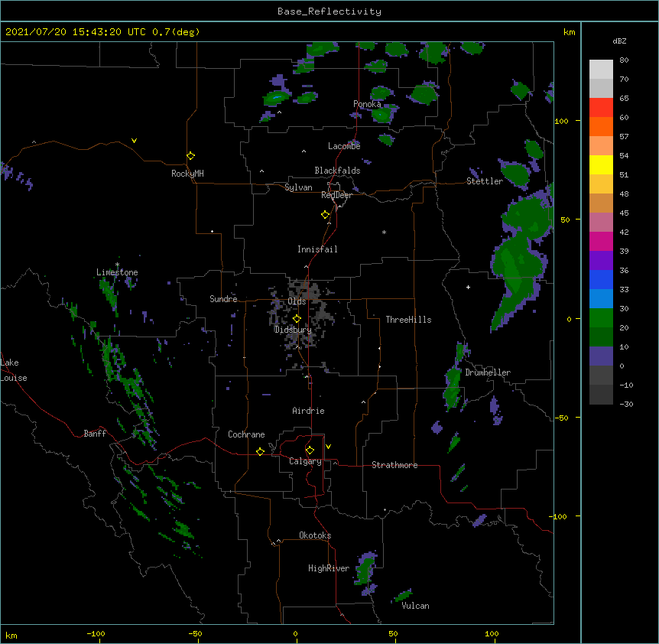Click the 100 tick on the right axis
Viewport: 659px width, 644px height.
tap(561, 121)
